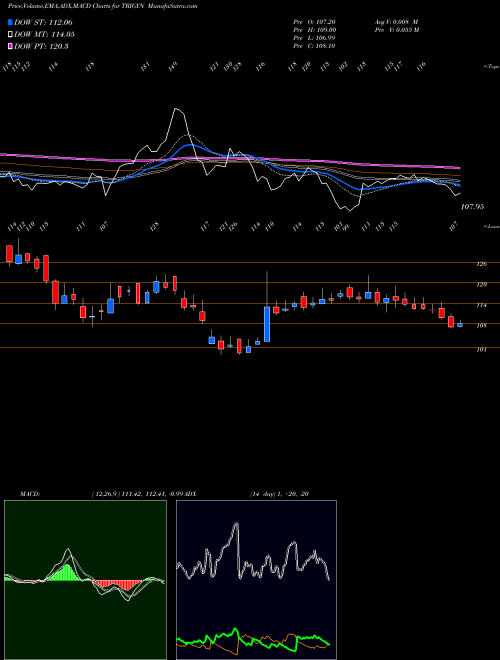The image size is (500, 660).
Task: Select the 'DOW ST: 112.06' legend text
Action: tap(43, 22)
